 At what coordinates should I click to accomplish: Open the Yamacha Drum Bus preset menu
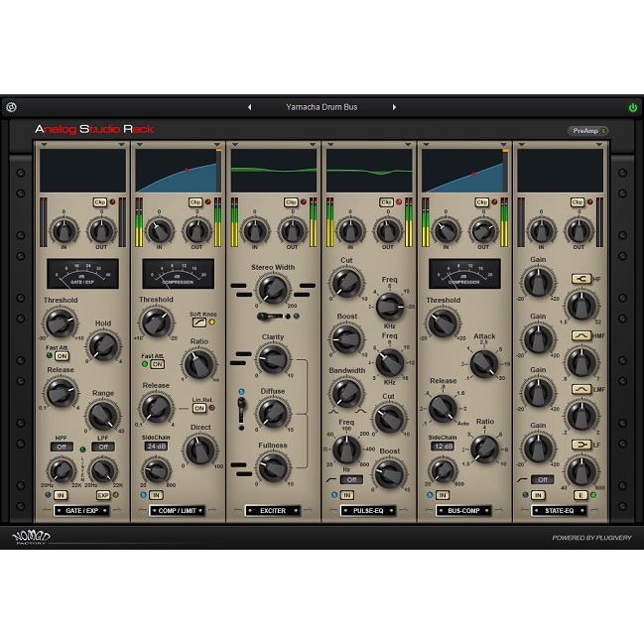(x=321, y=107)
